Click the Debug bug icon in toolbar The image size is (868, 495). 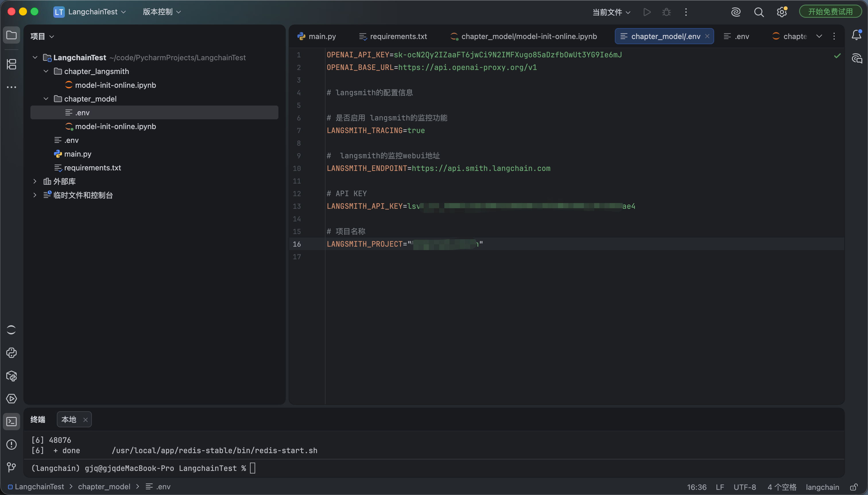pyautogui.click(x=666, y=12)
